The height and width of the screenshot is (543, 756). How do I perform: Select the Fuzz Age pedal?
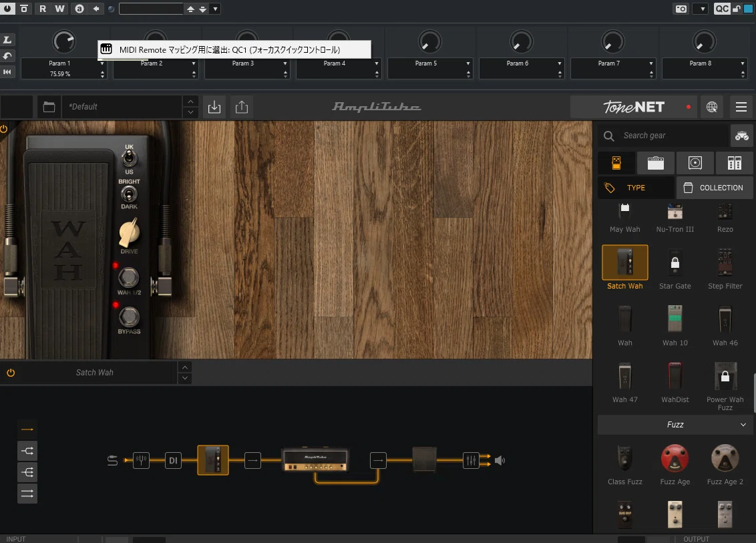675,464
